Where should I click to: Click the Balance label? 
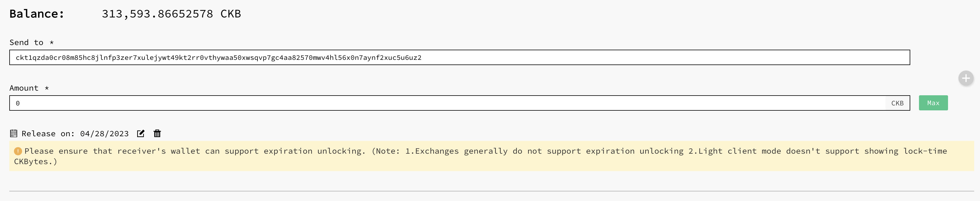(x=37, y=14)
